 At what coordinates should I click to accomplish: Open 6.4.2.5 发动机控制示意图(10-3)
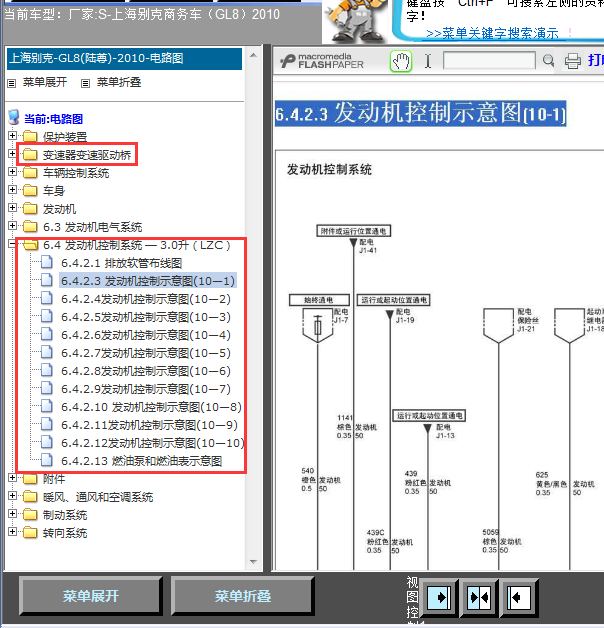(x=146, y=317)
